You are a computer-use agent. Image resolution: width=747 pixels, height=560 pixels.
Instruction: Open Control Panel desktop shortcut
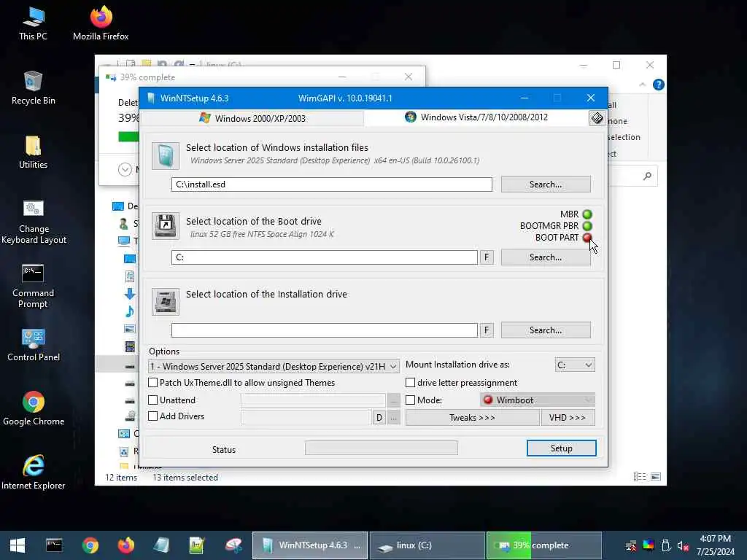point(34,345)
